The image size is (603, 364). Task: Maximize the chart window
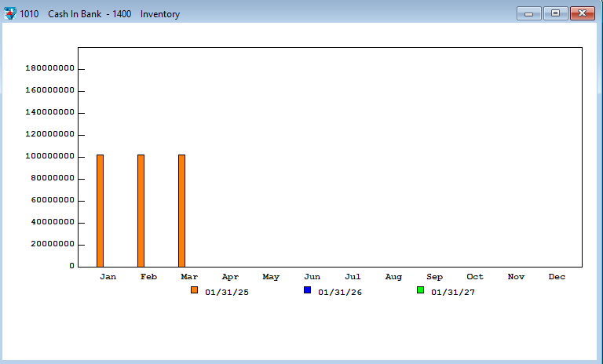554,13
